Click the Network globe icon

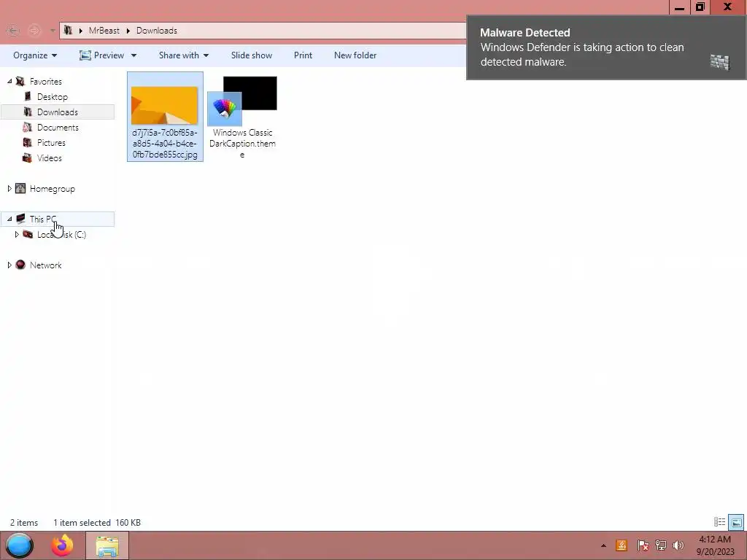20,265
